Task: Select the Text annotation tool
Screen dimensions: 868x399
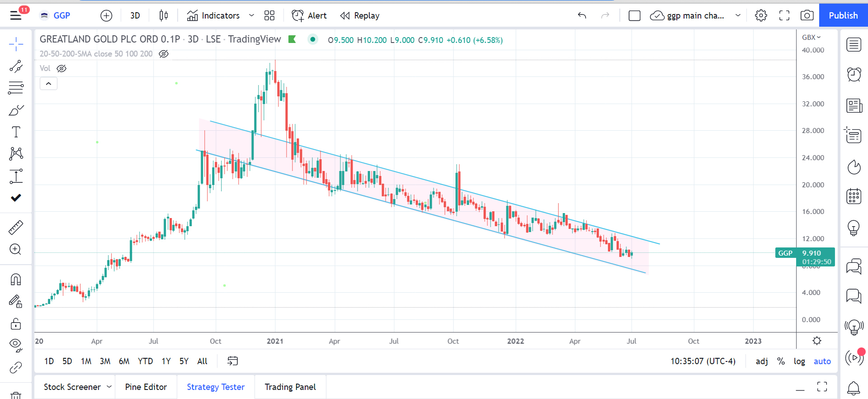Action: coord(16,132)
